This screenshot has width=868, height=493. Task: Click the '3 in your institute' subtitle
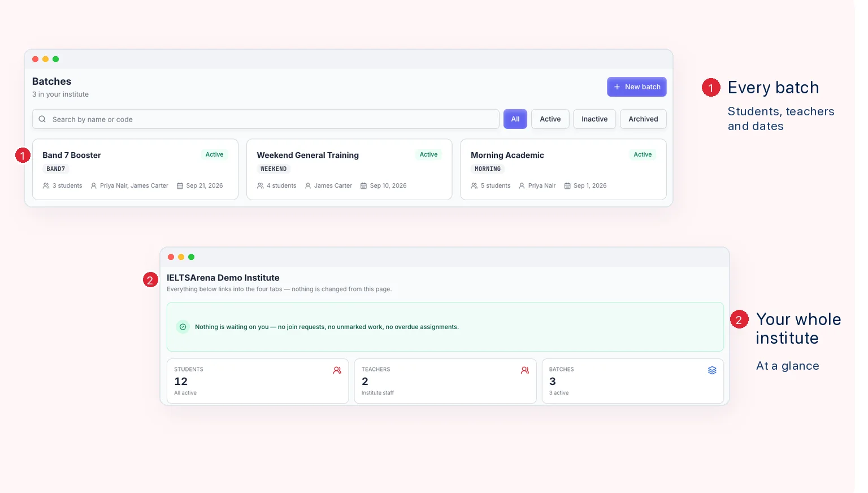[60, 94]
